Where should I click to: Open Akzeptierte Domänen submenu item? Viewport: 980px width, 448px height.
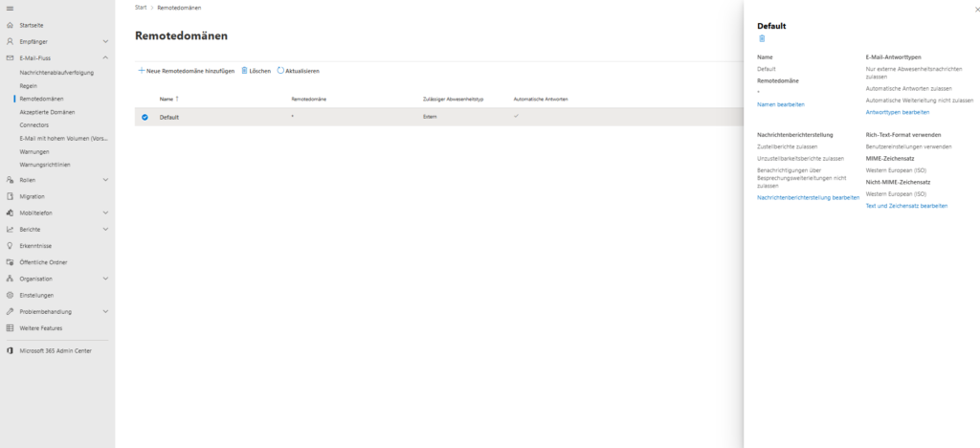coord(47,112)
